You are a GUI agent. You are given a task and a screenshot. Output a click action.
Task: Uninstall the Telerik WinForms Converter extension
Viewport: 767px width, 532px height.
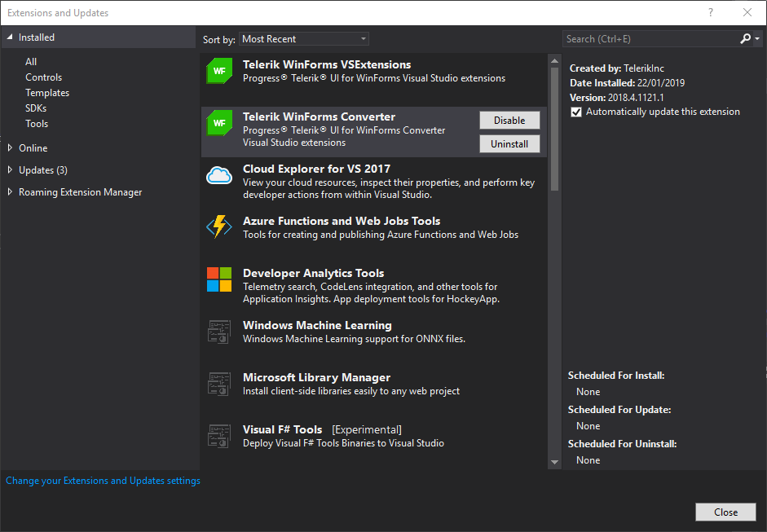click(x=509, y=143)
